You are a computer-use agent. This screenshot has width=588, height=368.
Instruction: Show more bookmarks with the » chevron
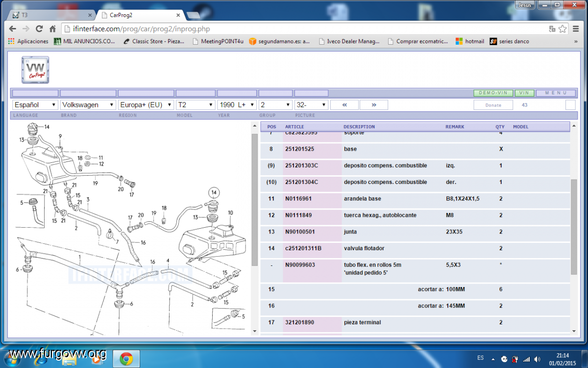tap(576, 42)
